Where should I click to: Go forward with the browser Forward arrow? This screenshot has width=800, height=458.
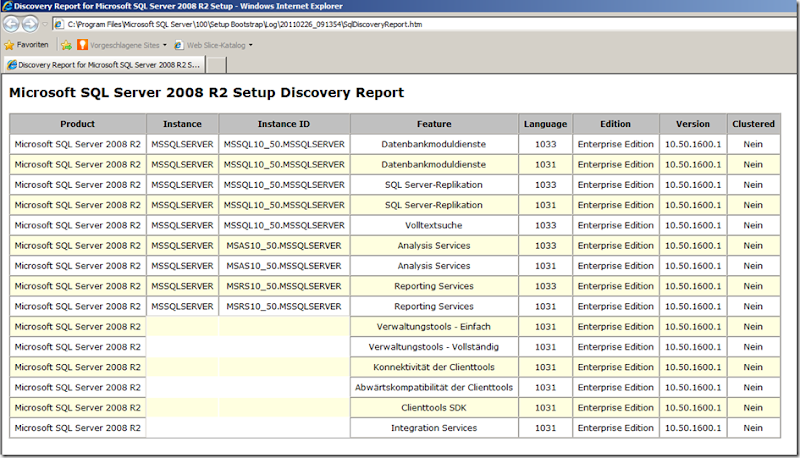click(x=30, y=24)
